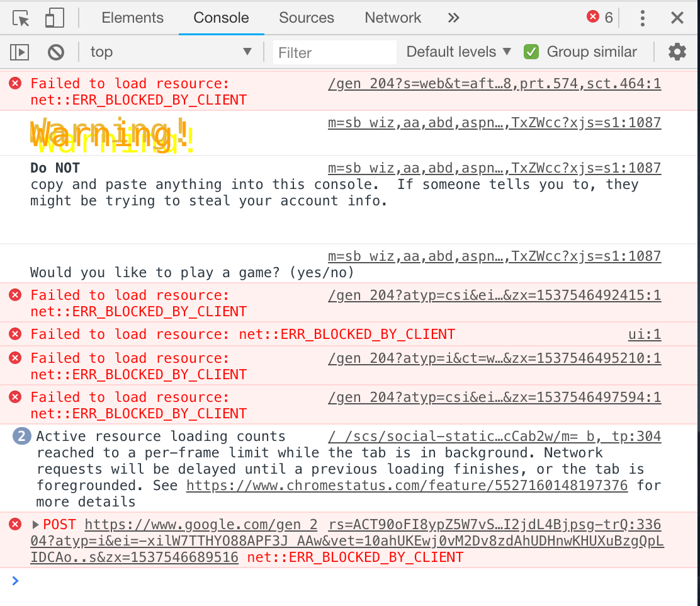Open the /gen_204 link ending zx=1537546497594:1
Image resolution: width=700 pixels, height=606 pixels.
[494, 397]
